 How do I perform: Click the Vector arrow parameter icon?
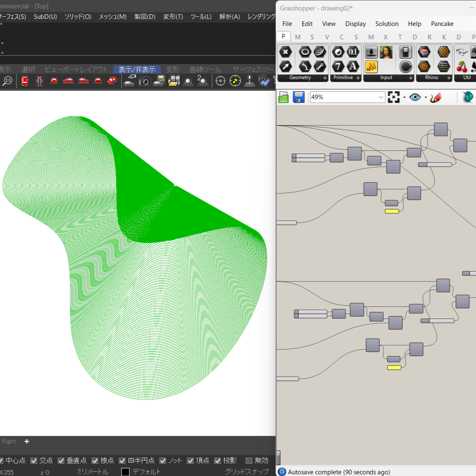click(286, 67)
